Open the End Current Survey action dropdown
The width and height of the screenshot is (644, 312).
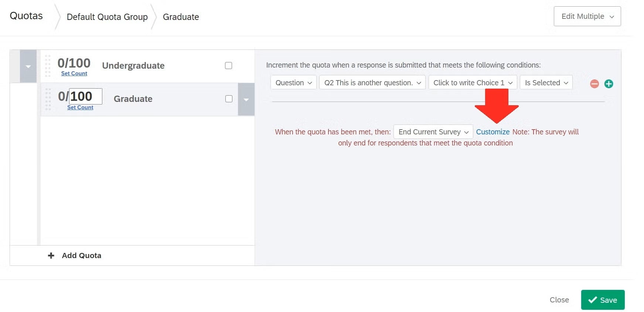(433, 132)
